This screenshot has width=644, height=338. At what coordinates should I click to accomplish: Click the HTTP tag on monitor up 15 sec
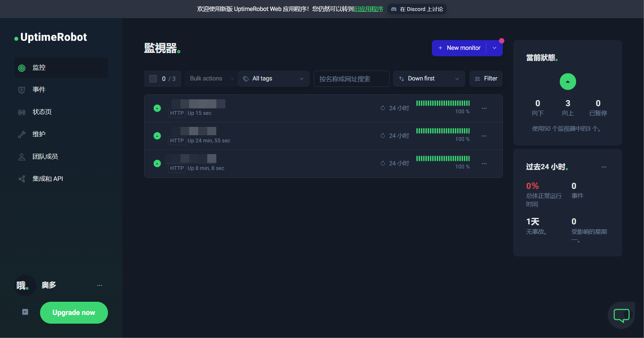click(x=177, y=113)
